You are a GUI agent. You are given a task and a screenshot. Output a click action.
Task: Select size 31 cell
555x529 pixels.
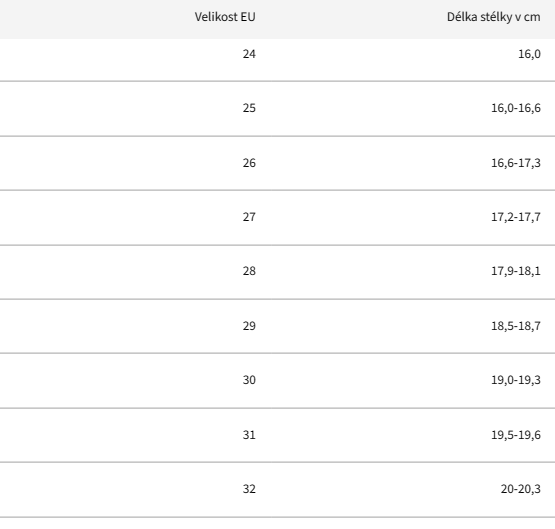click(249, 435)
